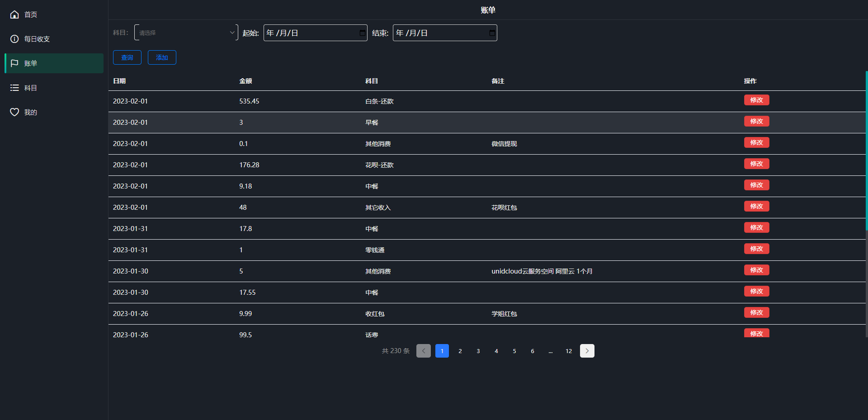
Task: Click the list icon for 科目
Action: pos(14,88)
